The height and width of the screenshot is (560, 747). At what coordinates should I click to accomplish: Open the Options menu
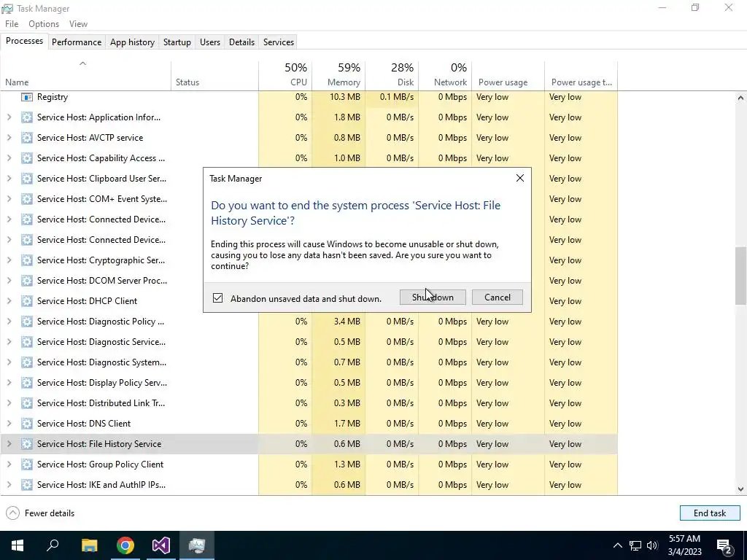(x=43, y=24)
